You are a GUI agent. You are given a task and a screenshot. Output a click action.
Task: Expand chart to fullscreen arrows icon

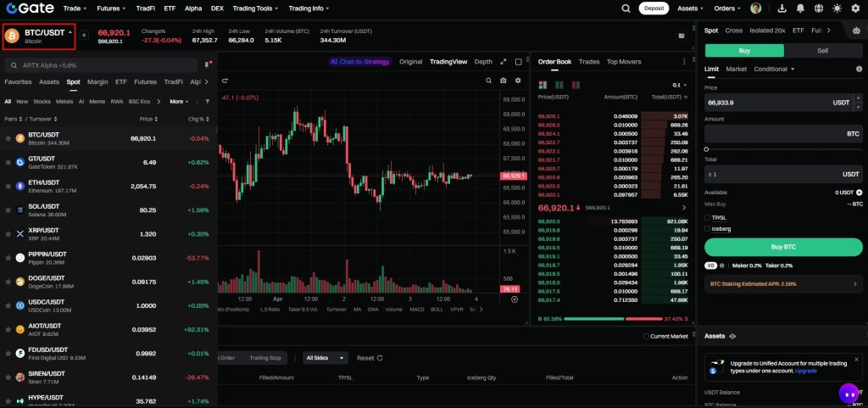pyautogui.click(x=504, y=62)
